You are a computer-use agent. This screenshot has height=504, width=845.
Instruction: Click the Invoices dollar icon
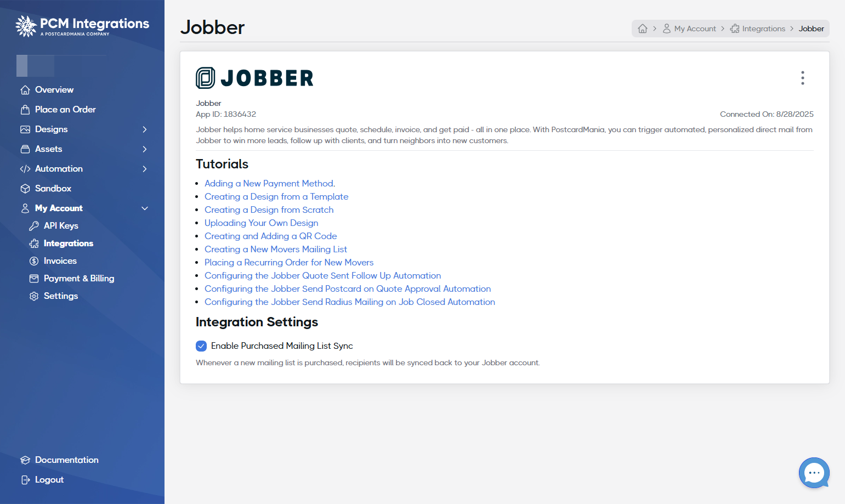[34, 261]
